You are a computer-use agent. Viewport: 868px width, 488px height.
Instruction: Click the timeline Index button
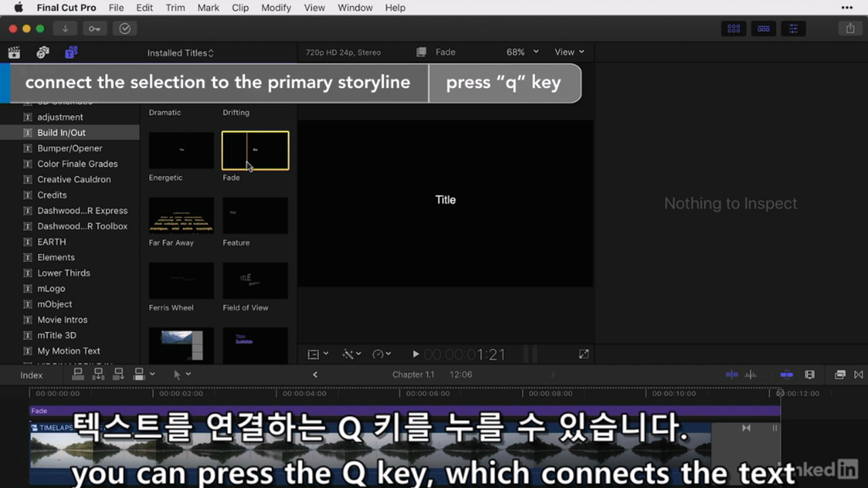click(x=31, y=375)
